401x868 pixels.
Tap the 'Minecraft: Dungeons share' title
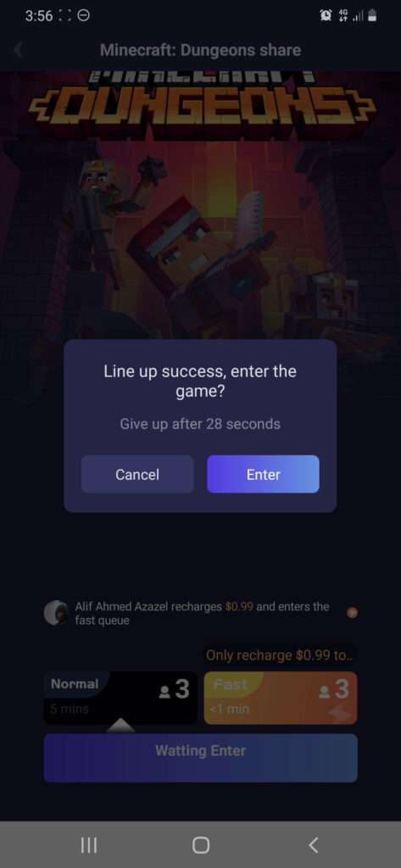(200, 50)
